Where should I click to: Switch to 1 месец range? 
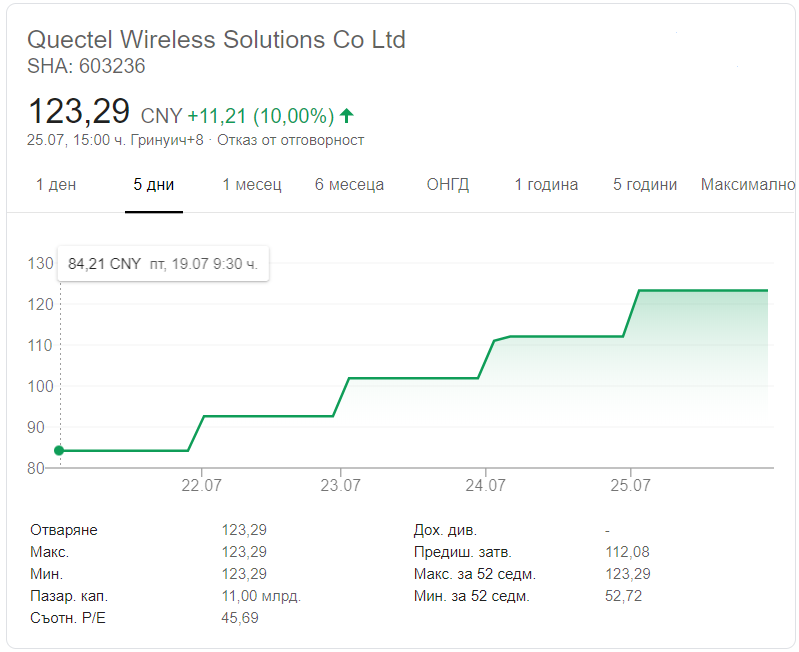[x=252, y=184]
